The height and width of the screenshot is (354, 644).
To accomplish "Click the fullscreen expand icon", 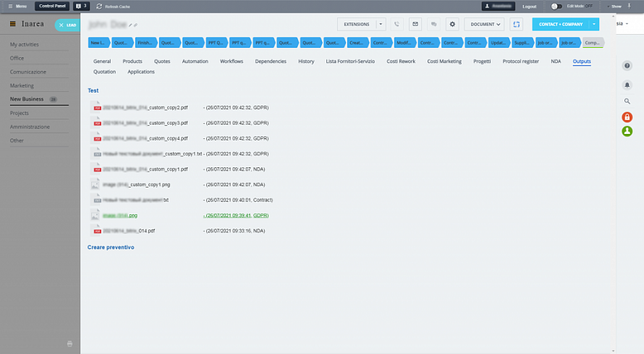I will click(517, 24).
